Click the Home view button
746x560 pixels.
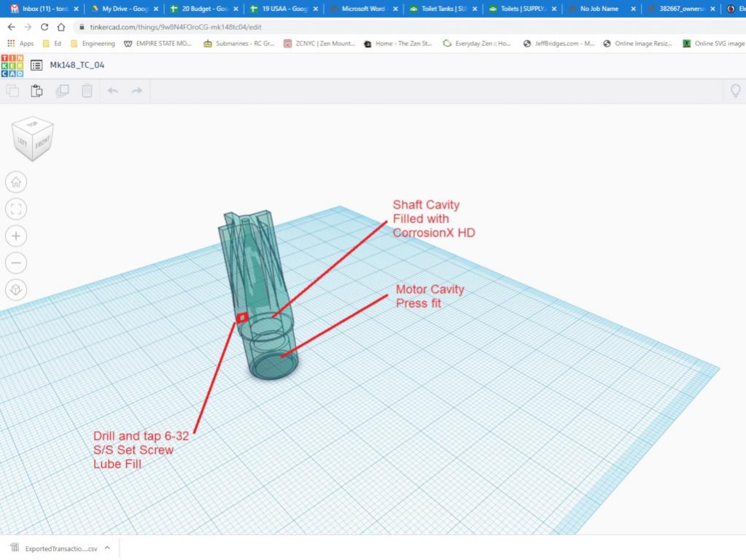coord(16,182)
